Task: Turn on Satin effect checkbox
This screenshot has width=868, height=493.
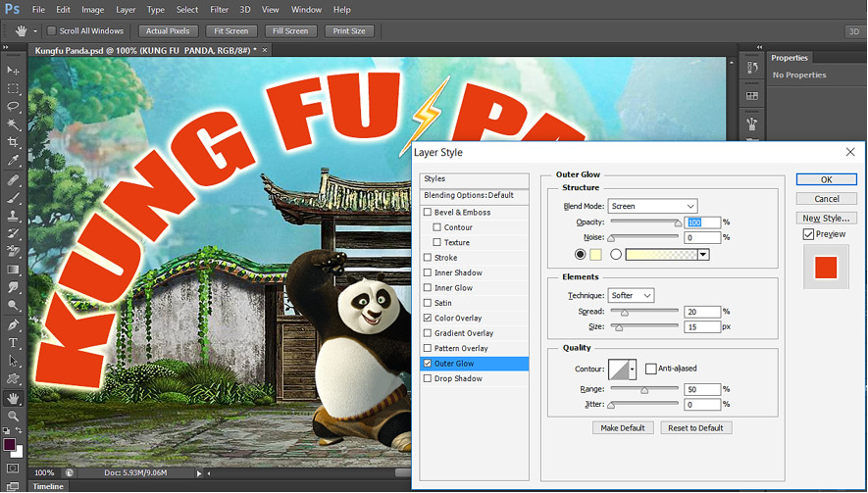Action: click(x=428, y=303)
